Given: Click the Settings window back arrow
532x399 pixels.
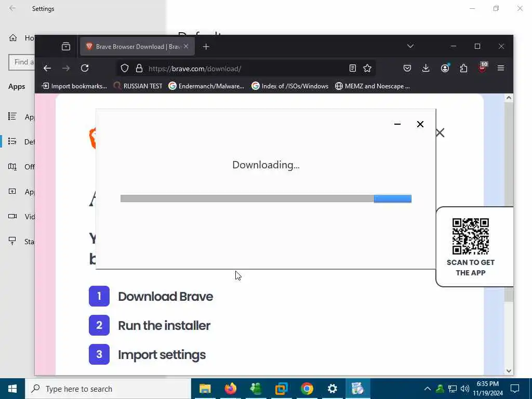Looking at the screenshot, I should (12, 8).
